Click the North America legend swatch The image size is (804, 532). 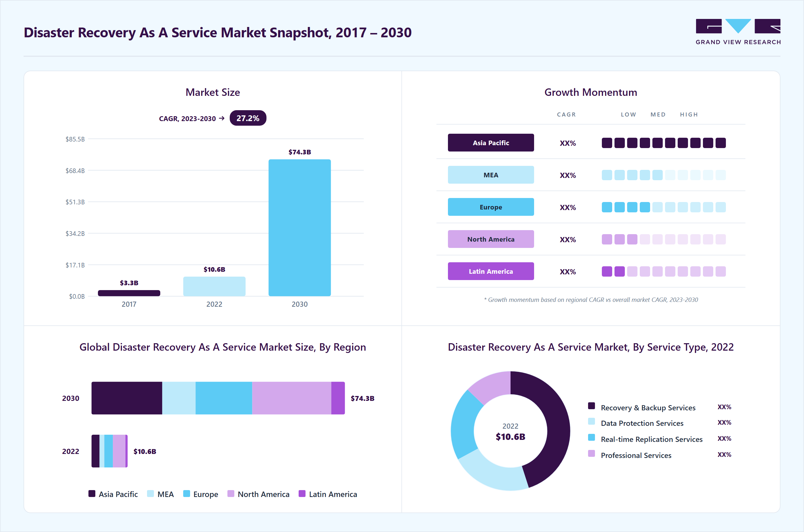[x=231, y=494]
